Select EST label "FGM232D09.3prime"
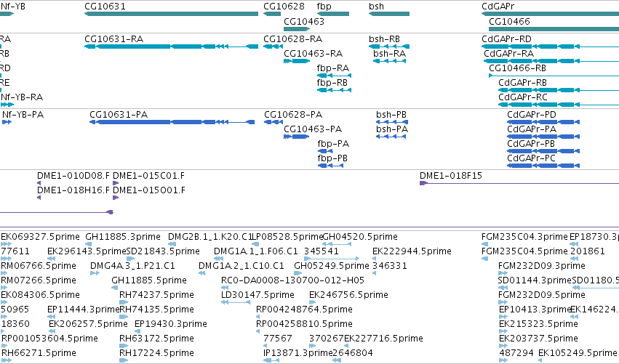Viewport: 619px width, 364px height. [x=542, y=266]
